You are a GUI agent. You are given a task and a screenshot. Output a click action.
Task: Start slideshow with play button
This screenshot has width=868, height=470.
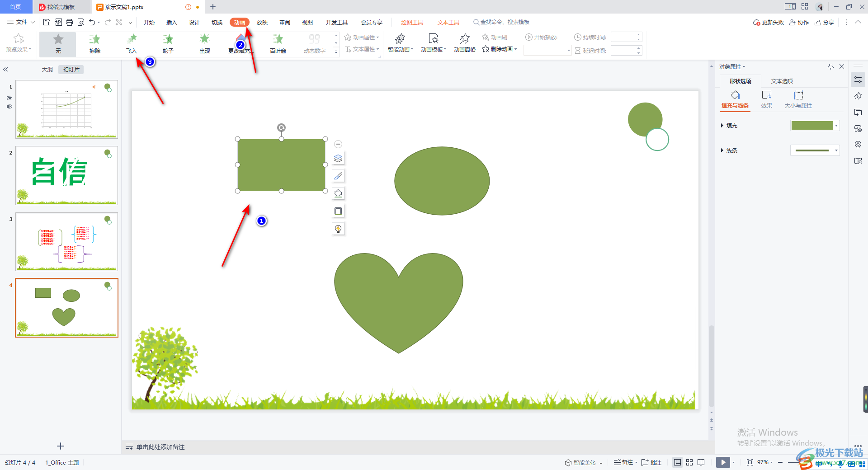tap(723, 462)
